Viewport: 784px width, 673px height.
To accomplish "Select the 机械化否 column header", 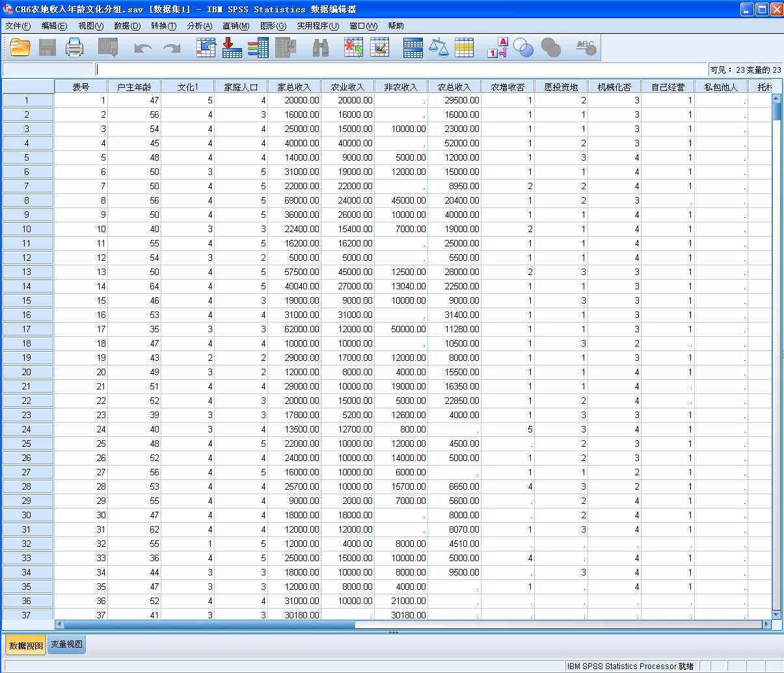I will [614, 86].
